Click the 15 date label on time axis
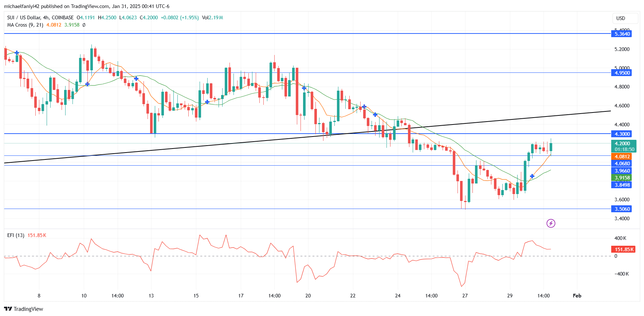Image resolution: width=644 pixels, height=316 pixels. (x=196, y=296)
